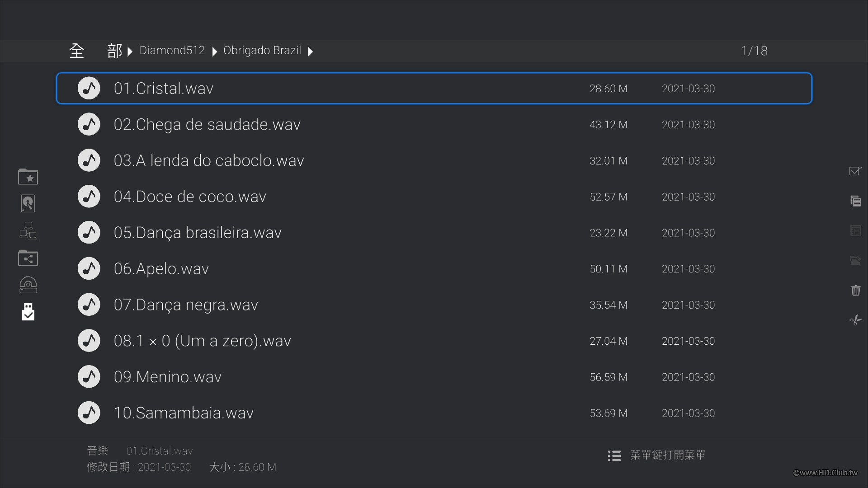Select the hard disk storage icon

(28, 203)
